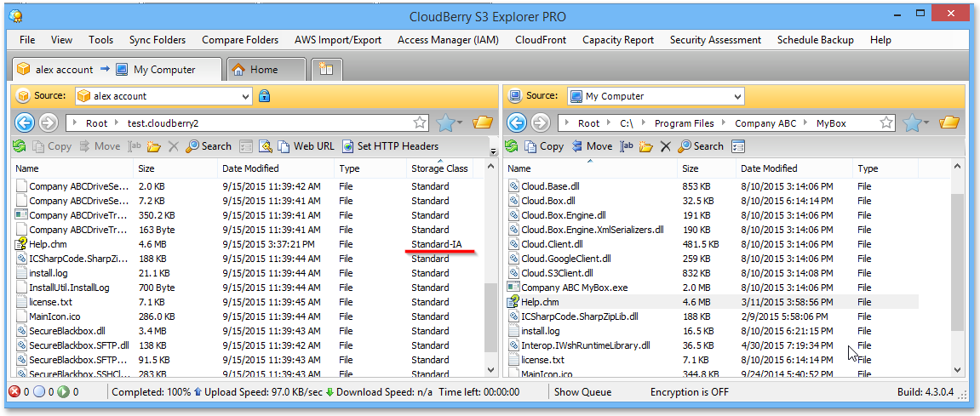Open Access Manager (IAM) menu
This screenshot has width=980, height=416.
click(x=448, y=40)
